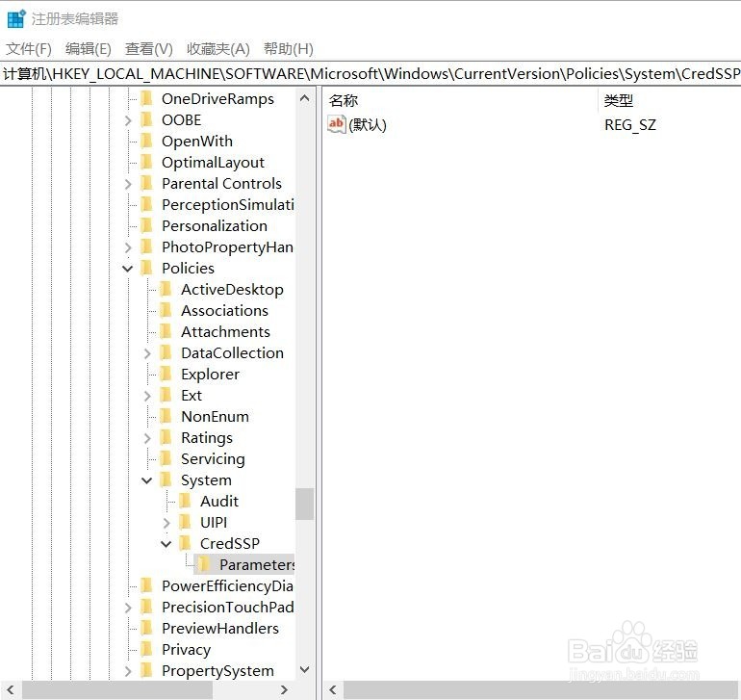Click the REG_SZ type cell
The width and height of the screenshot is (741, 700).
tap(630, 125)
